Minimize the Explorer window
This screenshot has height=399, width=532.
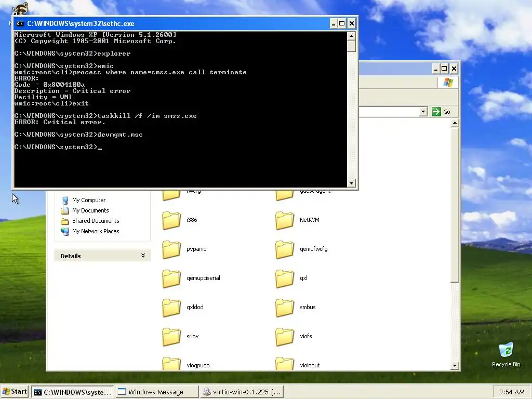click(x=436, y=69)
